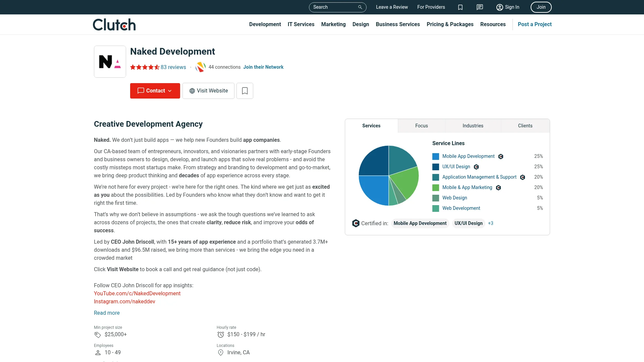Switch to the Focus tab
Viewport: 644px width, 362px height.
click(422, 126)
